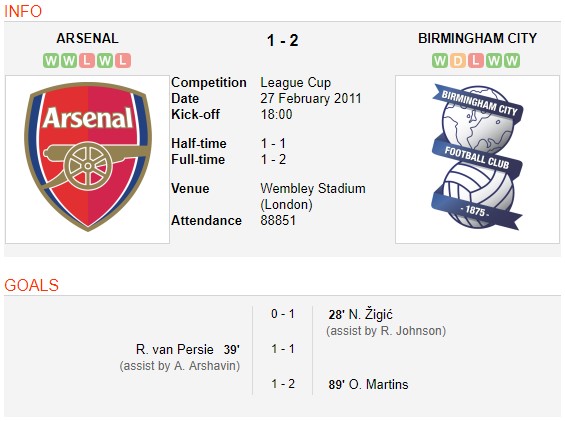The image size is (565, 421).
Task: Open the BIRMINGHAM CITY team name link
Action: click(x=477, y=38)
